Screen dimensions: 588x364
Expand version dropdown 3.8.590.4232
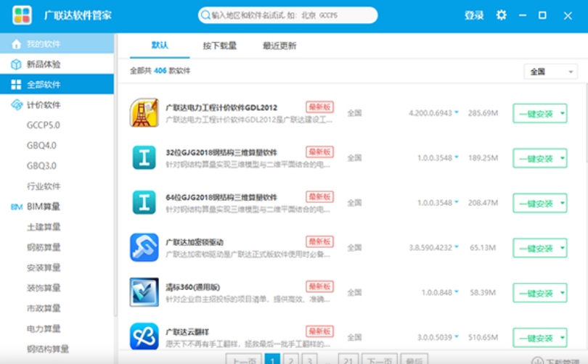pos(457,247)
